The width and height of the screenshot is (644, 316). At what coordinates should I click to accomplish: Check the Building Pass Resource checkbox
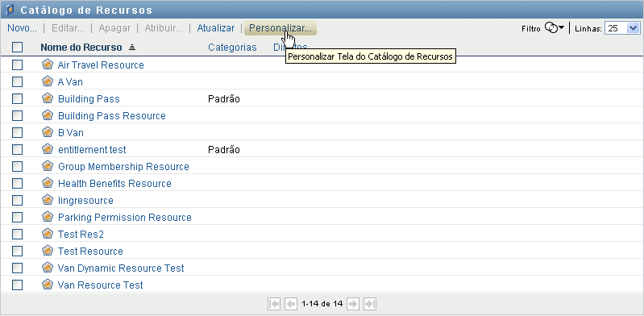click(x=17, y=115)
